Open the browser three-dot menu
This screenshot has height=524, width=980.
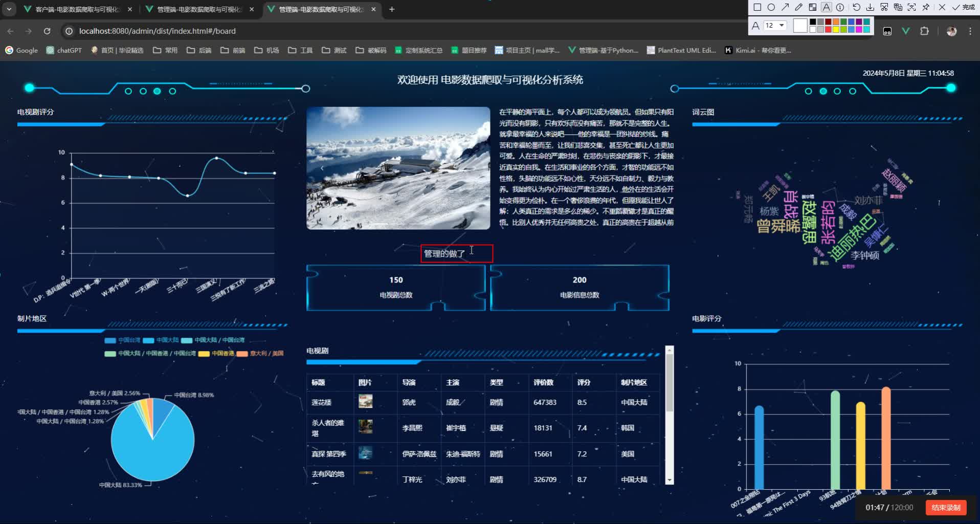970,31
